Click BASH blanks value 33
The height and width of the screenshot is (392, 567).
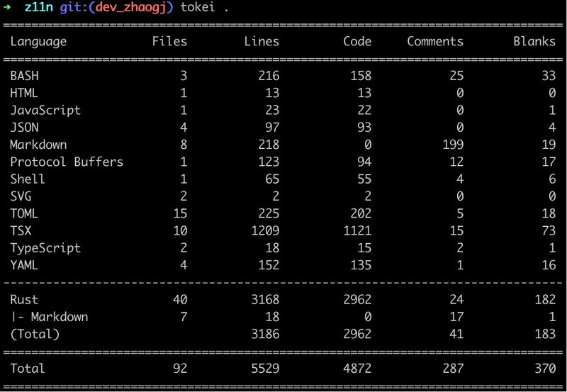[x=549, y=76]
